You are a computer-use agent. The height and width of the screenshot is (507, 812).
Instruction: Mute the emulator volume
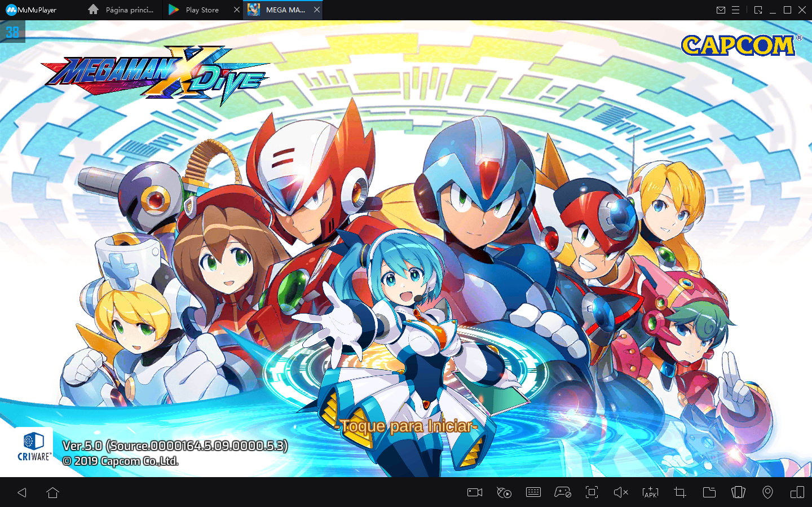pos(621,492)
